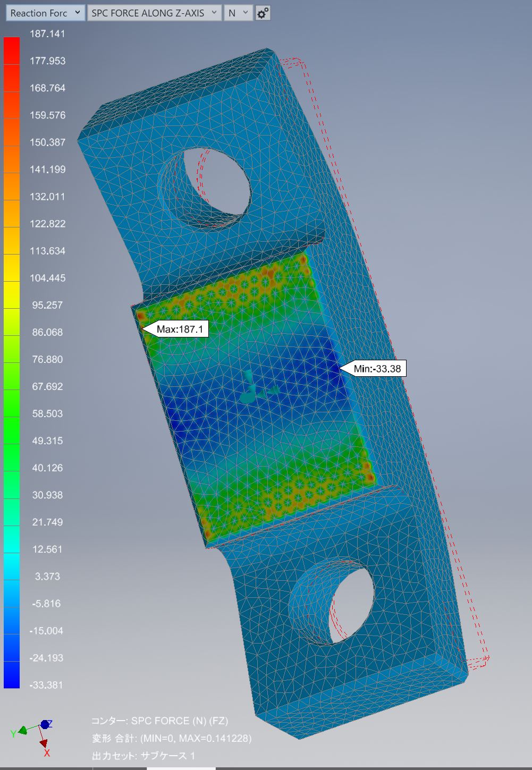
Task: Click the legend value 21.749
Action: click(x=47, y=522)
